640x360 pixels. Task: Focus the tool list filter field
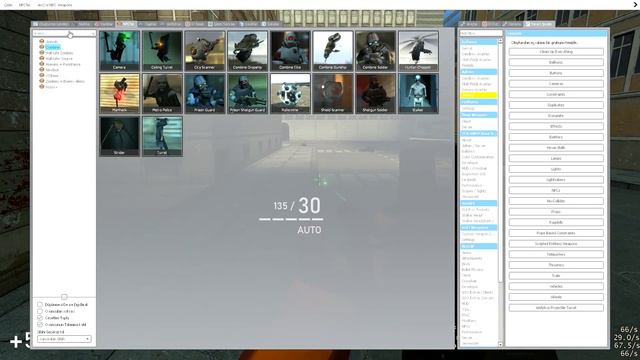point(481,33)
